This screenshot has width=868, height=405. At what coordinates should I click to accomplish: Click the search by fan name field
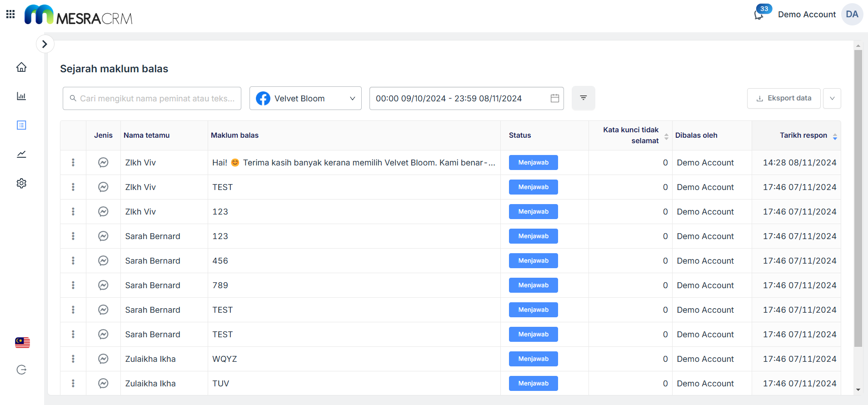[x=152, y=99]
